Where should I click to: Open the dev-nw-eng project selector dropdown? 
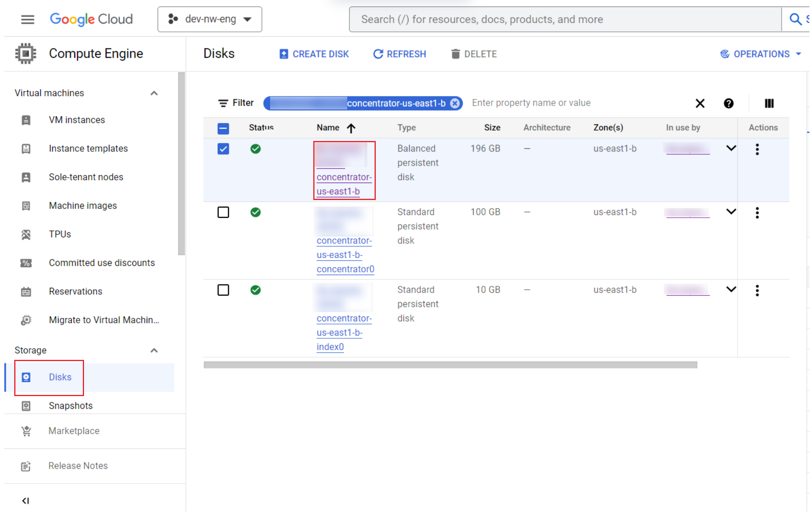coord(210,19)
